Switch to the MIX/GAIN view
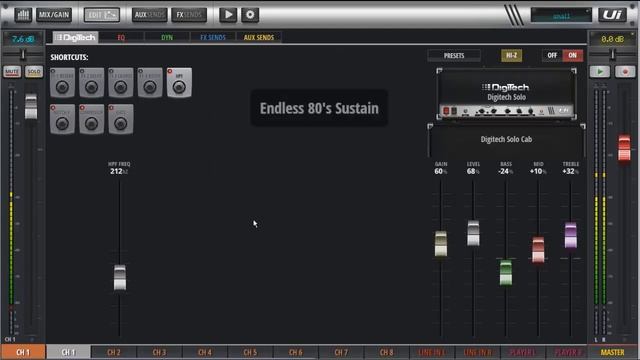 [54, 15]
